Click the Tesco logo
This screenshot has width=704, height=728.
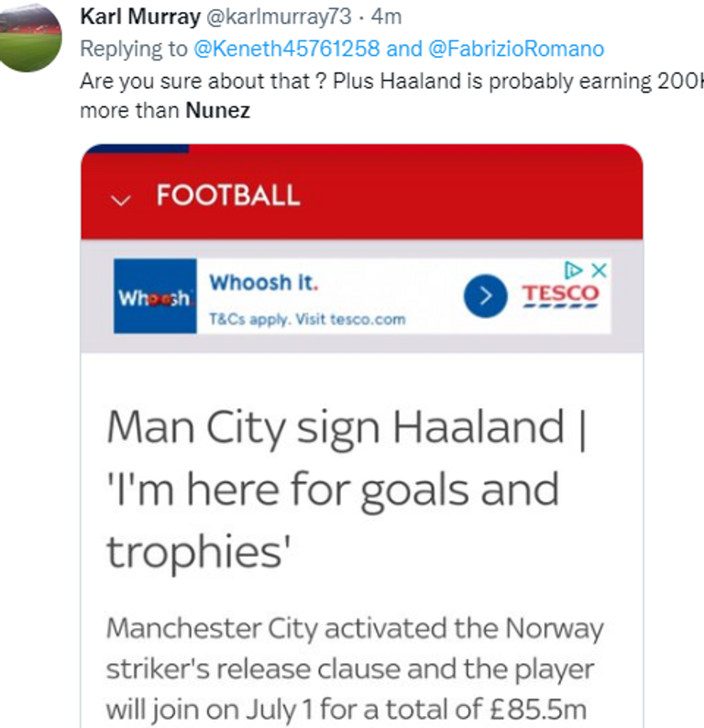[x=560, y=295]
